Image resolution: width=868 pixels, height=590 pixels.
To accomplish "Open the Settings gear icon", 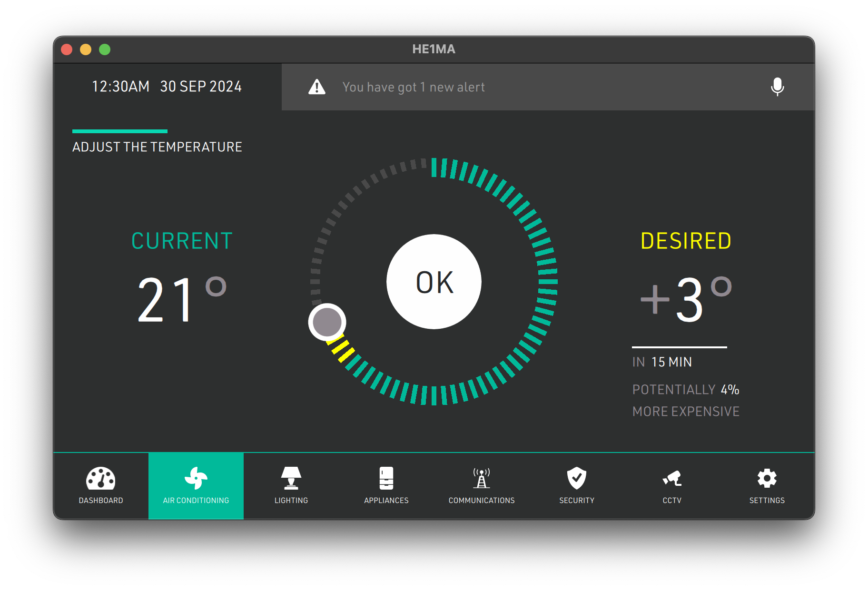I will 767,478.
